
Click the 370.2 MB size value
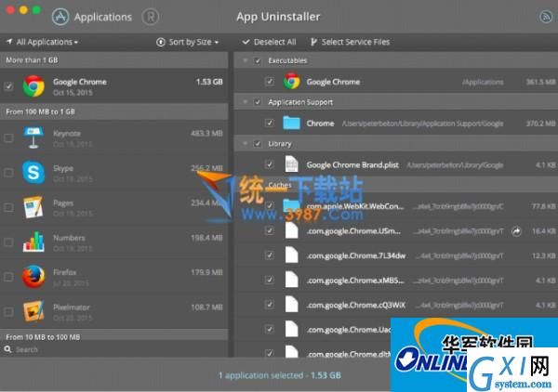pyautogui.click(x=540, y=124)
